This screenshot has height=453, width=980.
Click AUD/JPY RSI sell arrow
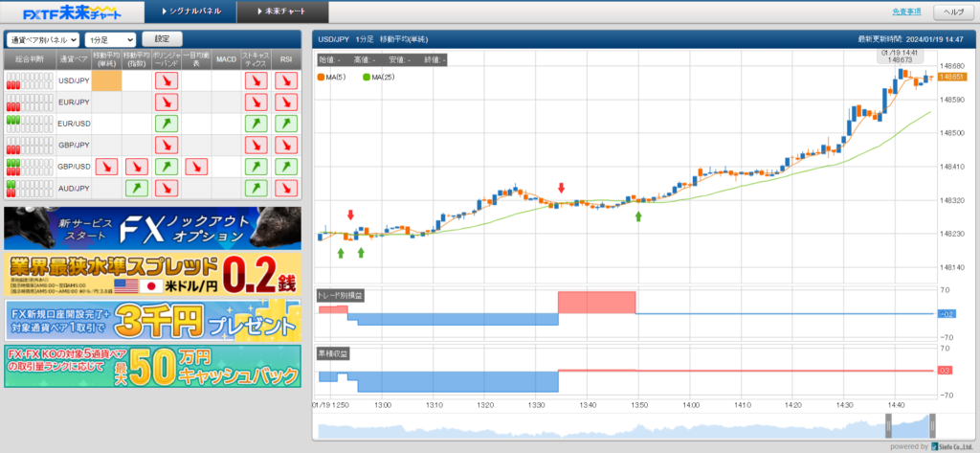click(286, 188)
